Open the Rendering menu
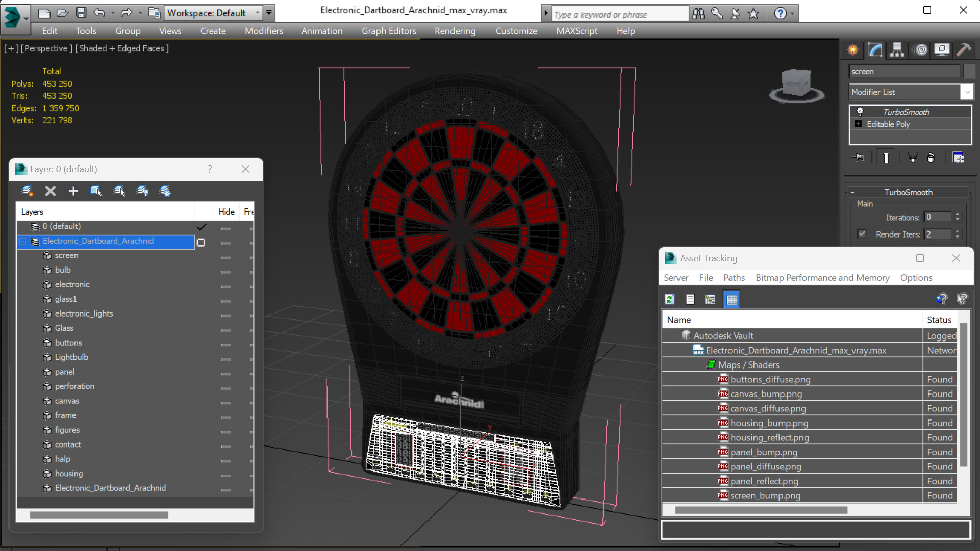The image size is (980, 551). tap(455, 31)
